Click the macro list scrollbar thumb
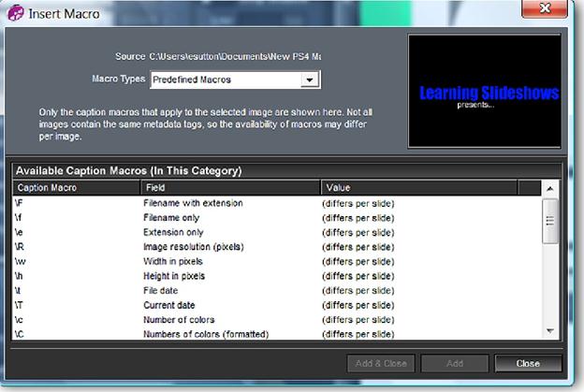584x392 pixels. click(x=550, y=221)
